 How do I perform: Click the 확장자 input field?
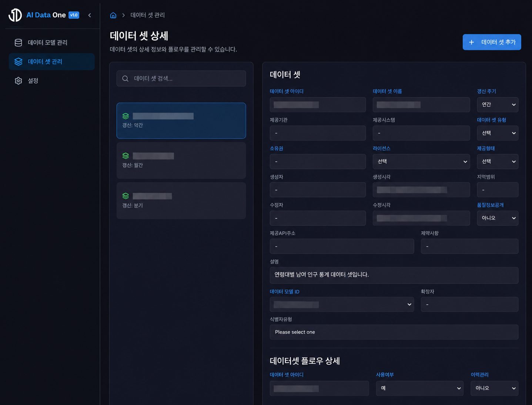[x=469, y=304]
